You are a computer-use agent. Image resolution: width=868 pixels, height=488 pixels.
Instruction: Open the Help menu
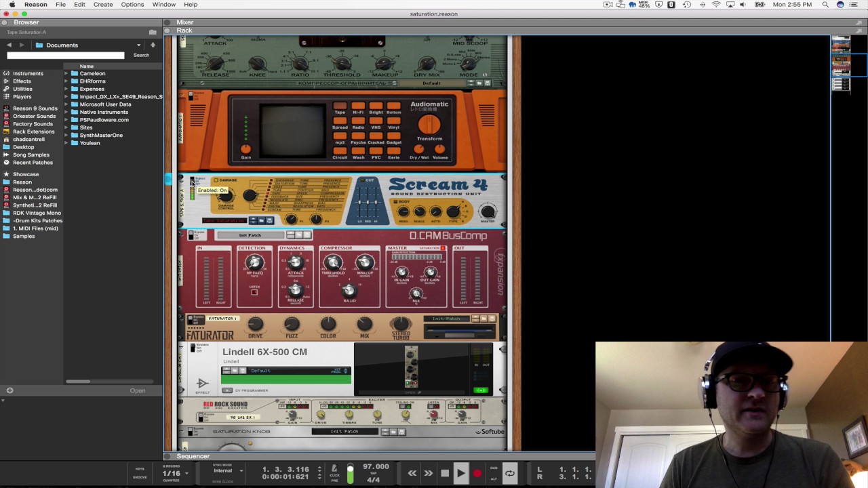191,5
